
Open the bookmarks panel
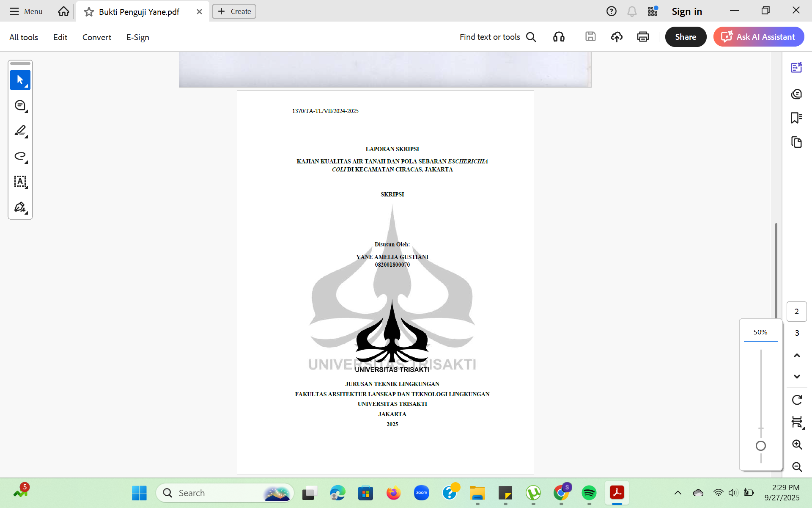click(x=796, y=118)
